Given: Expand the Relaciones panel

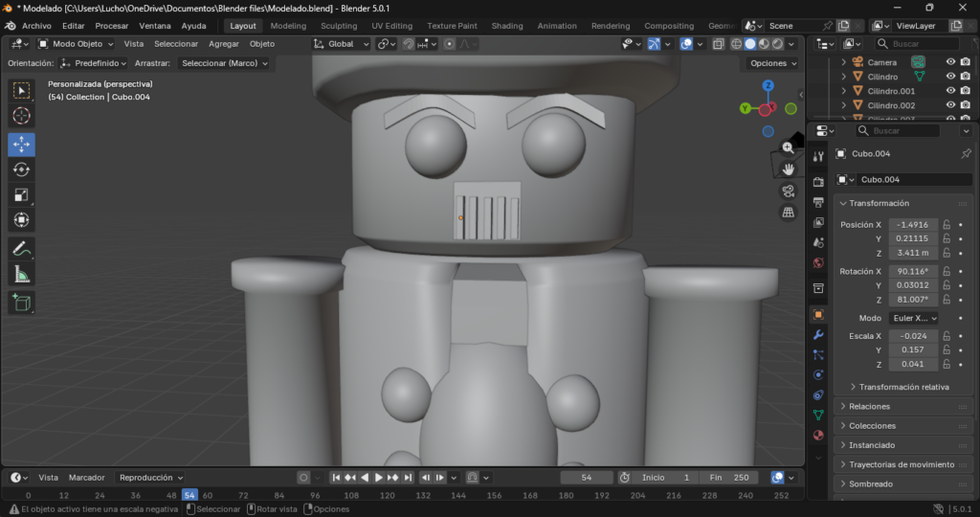Looking at the screenshot, I should tap(869, 406).
